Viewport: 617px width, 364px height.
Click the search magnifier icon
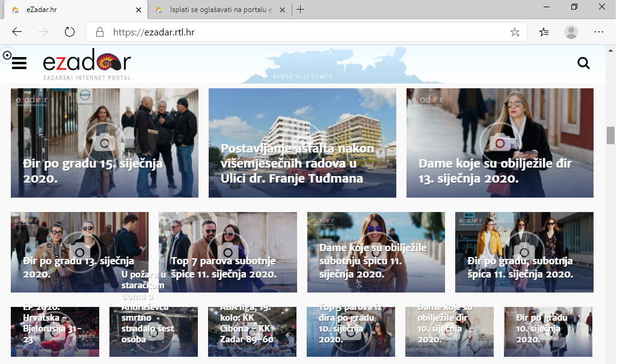(x=583, y=63)
